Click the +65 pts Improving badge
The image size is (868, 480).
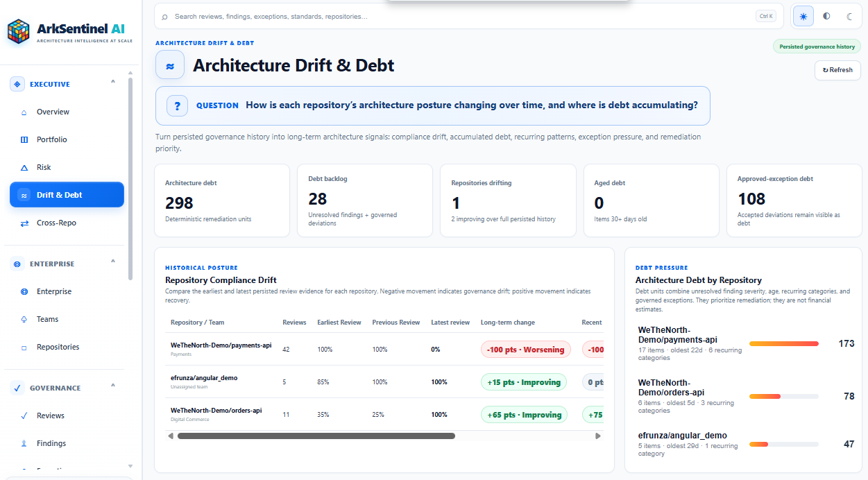524,415
